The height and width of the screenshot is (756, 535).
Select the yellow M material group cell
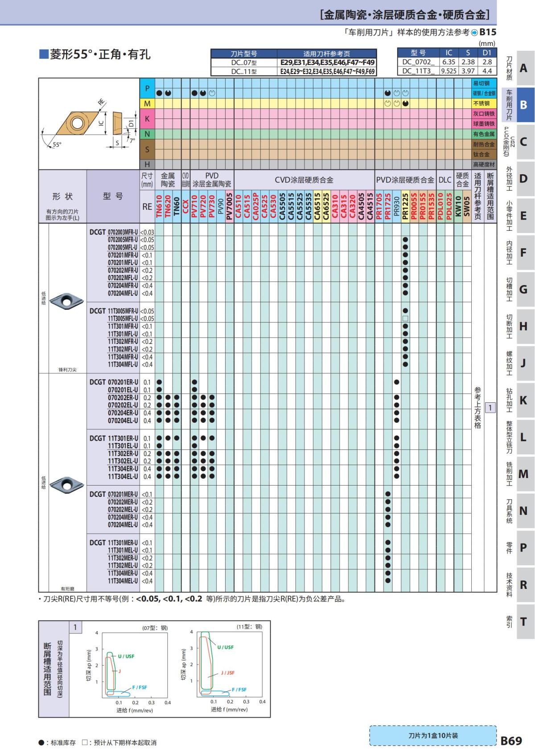[x=147, y=103]
